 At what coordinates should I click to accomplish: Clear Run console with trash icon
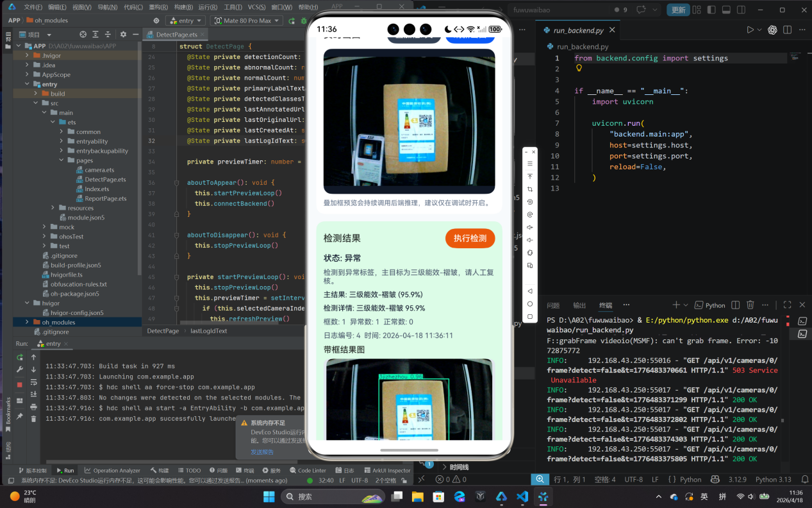coord(33,419)
